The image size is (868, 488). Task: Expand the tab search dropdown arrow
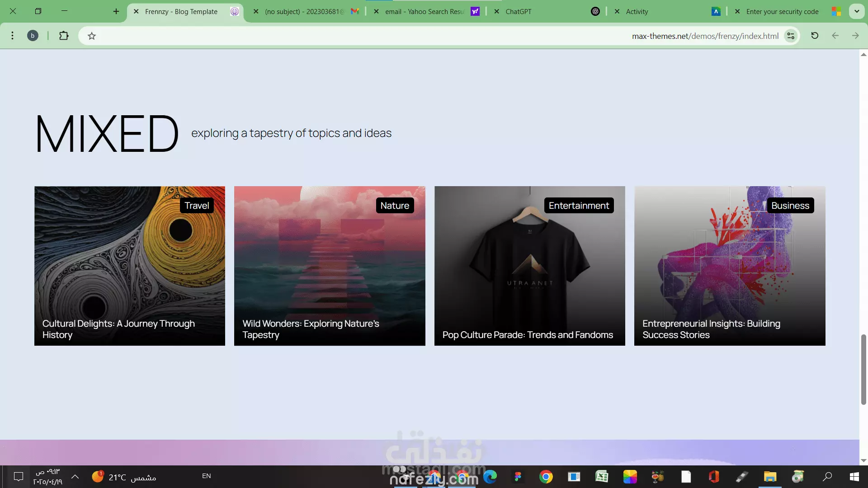pyautogui.click(x=857, y=12)
